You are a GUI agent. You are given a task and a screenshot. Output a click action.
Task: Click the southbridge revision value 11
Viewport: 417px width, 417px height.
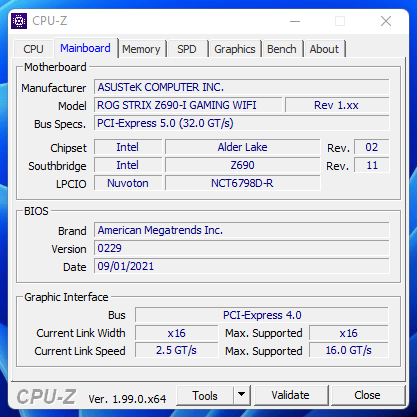pos(371,165)
